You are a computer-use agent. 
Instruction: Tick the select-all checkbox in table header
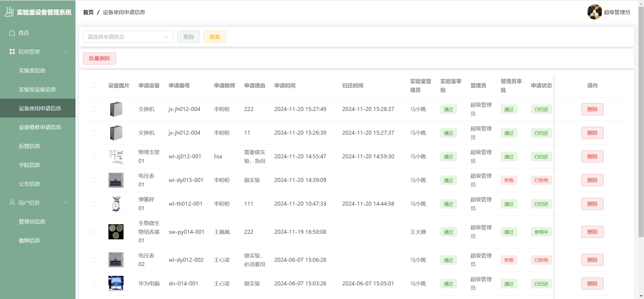(93, 86)
